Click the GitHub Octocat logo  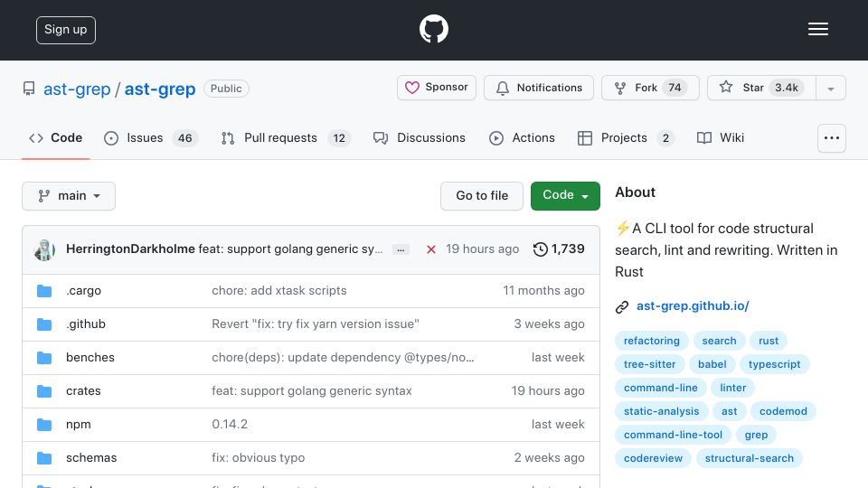[433, 29]
